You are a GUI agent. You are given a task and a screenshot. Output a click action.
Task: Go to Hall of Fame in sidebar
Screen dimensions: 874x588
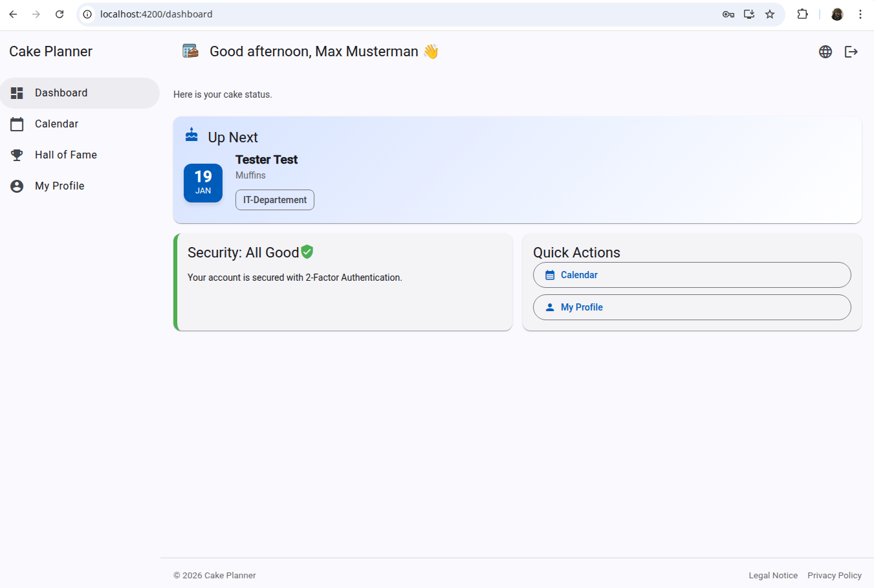click(65, 155)
